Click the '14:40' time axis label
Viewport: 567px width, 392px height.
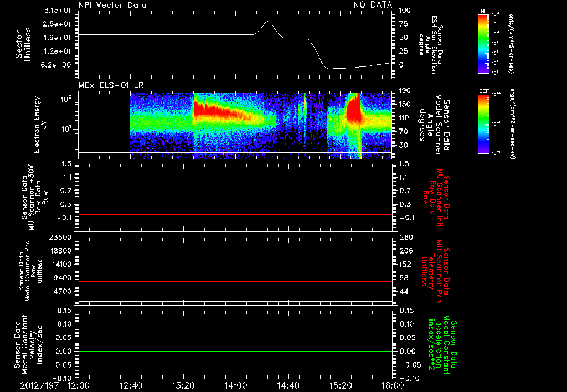288,385
